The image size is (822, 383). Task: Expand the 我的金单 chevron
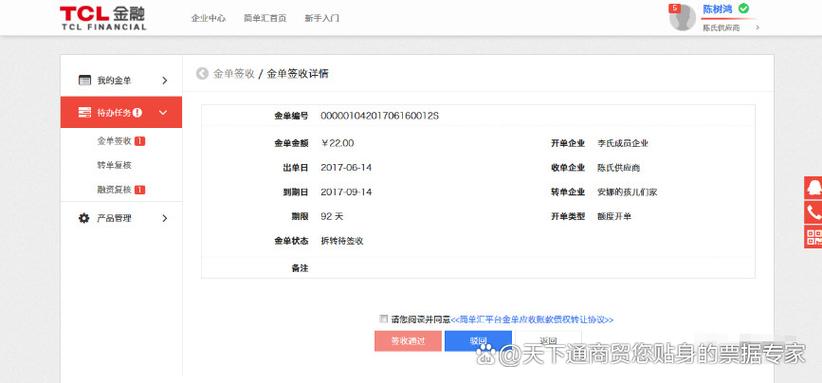pyautogui.click(x=165, y=80)
